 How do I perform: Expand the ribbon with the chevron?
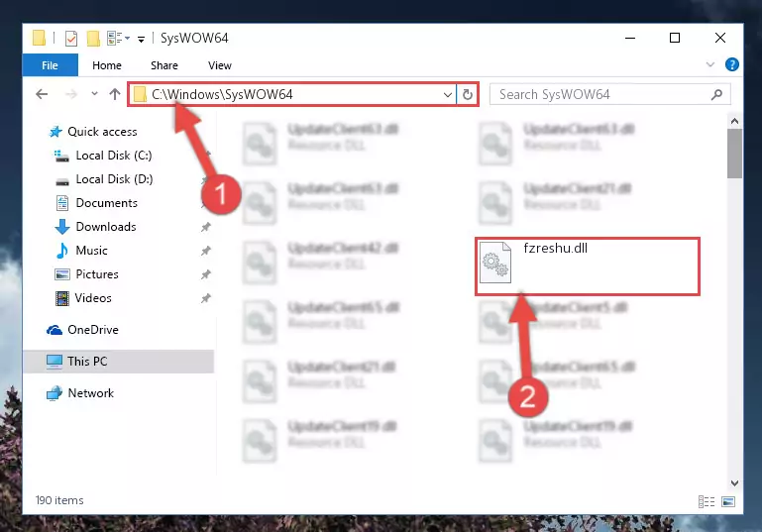pyautogui.click(x=710, y=64)
